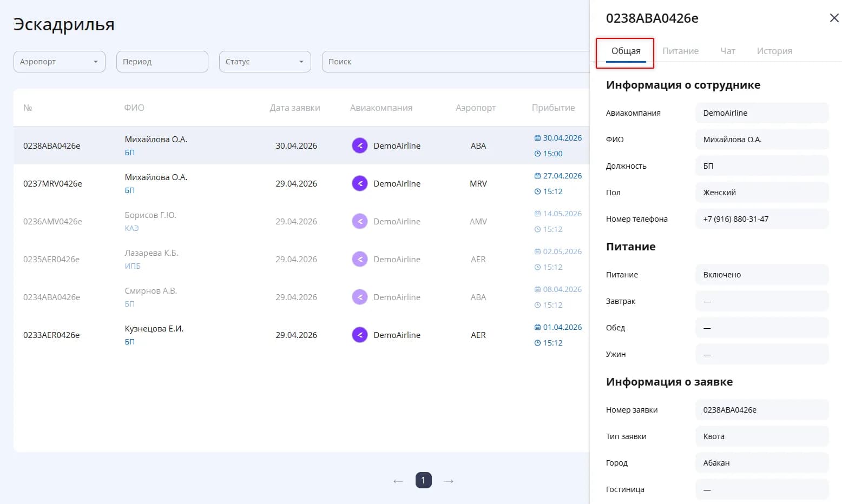The image size is (842, 504).
Task: Click the Завтрак value field
Action: click(x=762, y=301)
